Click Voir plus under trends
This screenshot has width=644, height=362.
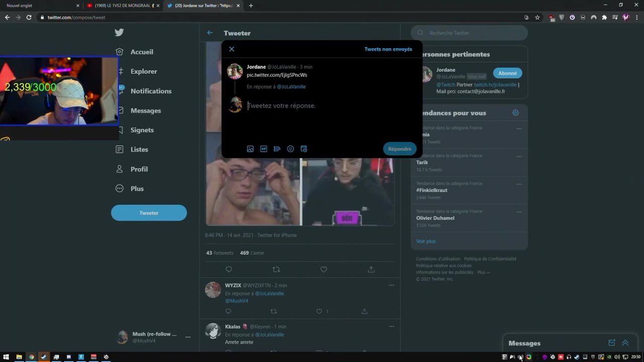tap(426, 241)
